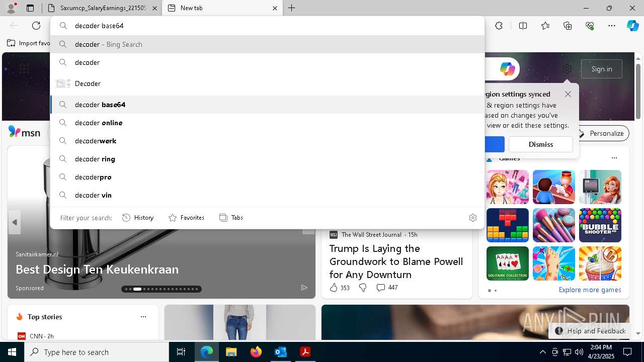The width and height of the screenshot is (644, 362).
Task: Open Task View on taskbar
Action: coord(181,352)
